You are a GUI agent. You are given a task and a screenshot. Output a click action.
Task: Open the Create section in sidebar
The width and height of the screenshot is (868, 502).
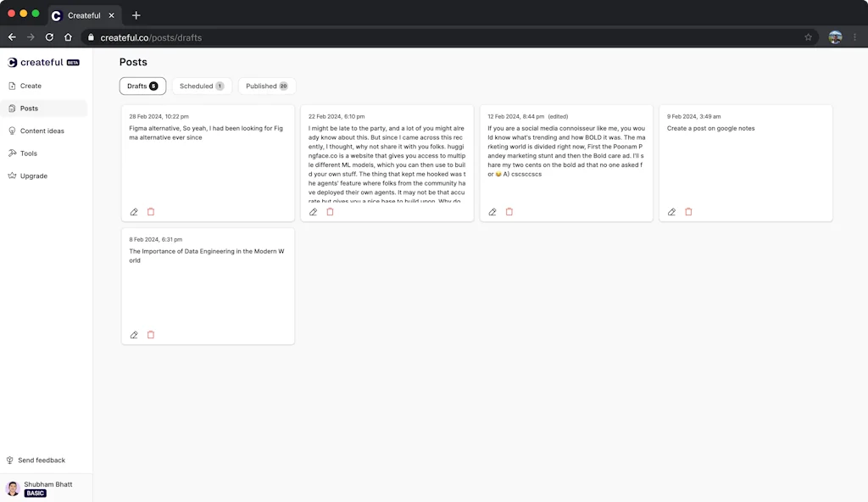coord(30,86)
